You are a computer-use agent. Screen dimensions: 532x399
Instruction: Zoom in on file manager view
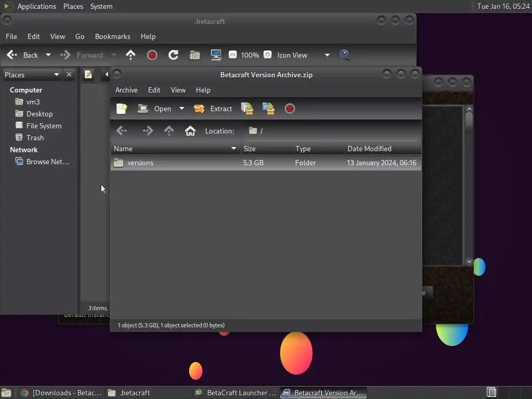268,55
